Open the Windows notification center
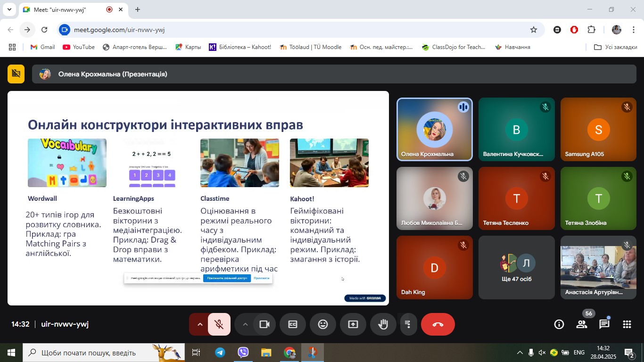The image size is (644, 362). [x=629, y=353]
